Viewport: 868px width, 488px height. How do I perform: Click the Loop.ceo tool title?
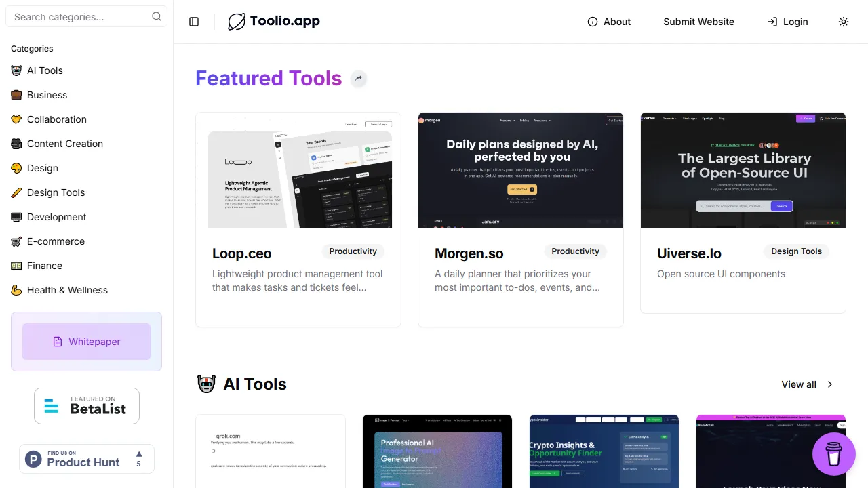(x=241, y=253)
